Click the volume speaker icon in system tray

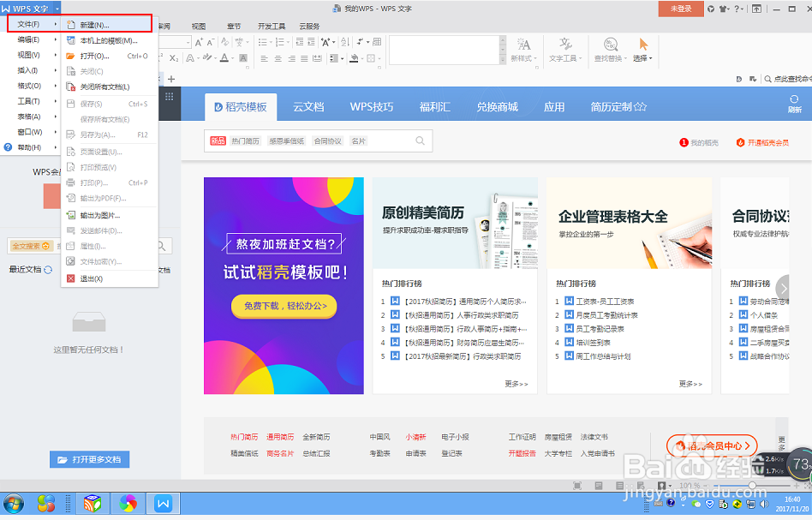(763, 504)
